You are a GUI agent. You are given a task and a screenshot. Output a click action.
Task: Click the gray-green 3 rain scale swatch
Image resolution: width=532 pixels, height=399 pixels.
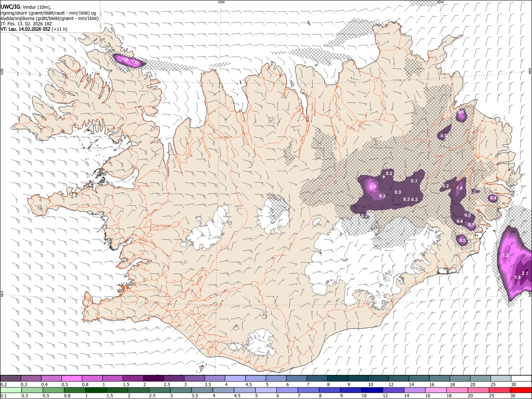click(181, 390)
